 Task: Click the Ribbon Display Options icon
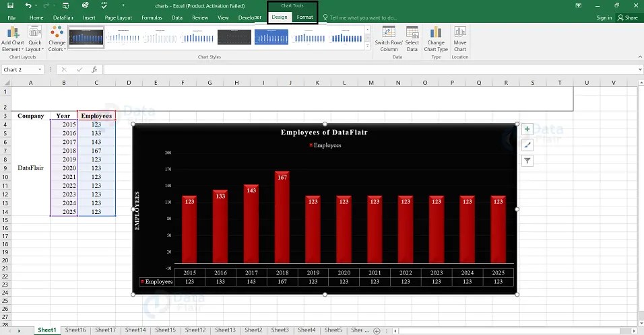point(578,5)
